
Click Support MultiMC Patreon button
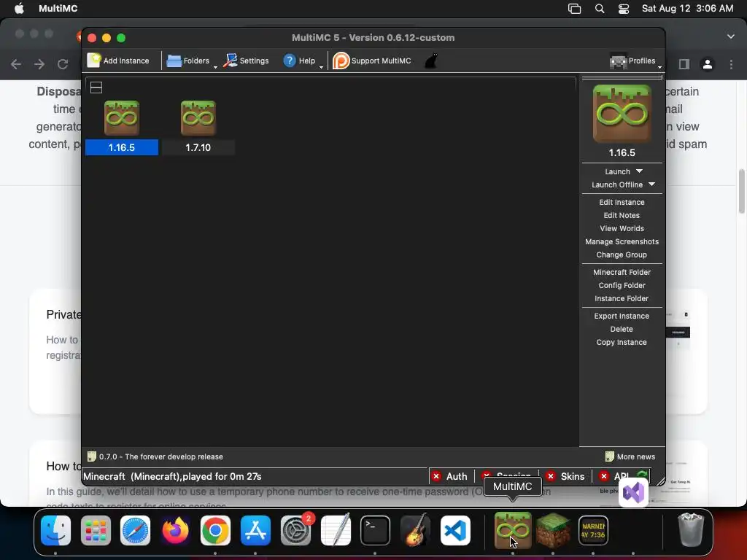point(372,61)
